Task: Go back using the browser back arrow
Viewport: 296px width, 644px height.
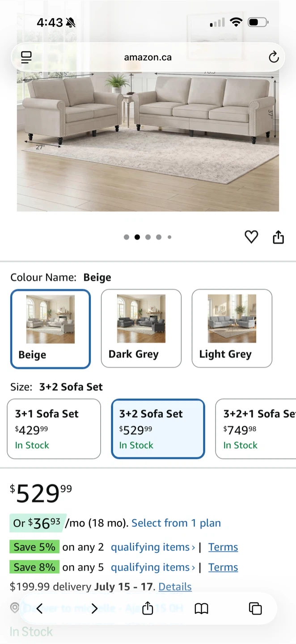Action: (x=39, y=608)
